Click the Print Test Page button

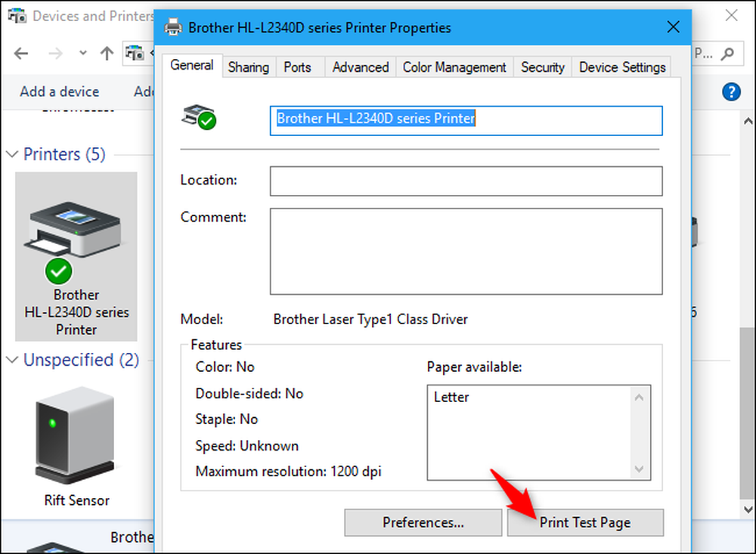tap(585, 523)
